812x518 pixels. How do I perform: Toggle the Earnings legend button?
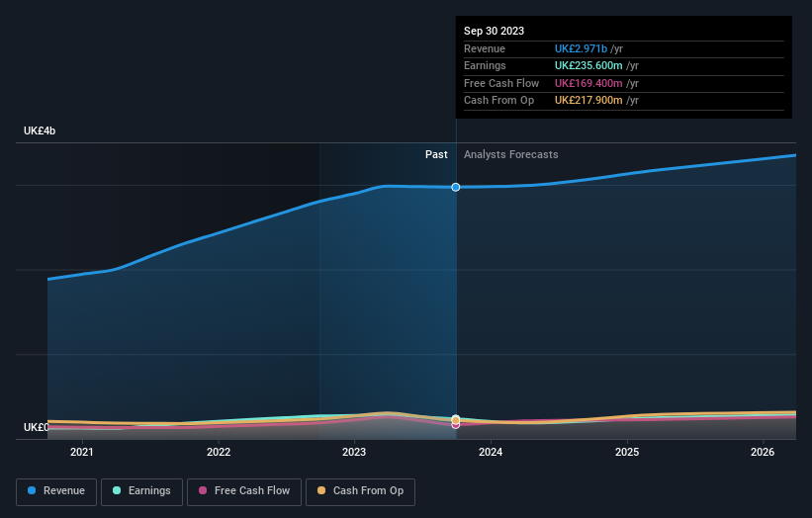141,491
